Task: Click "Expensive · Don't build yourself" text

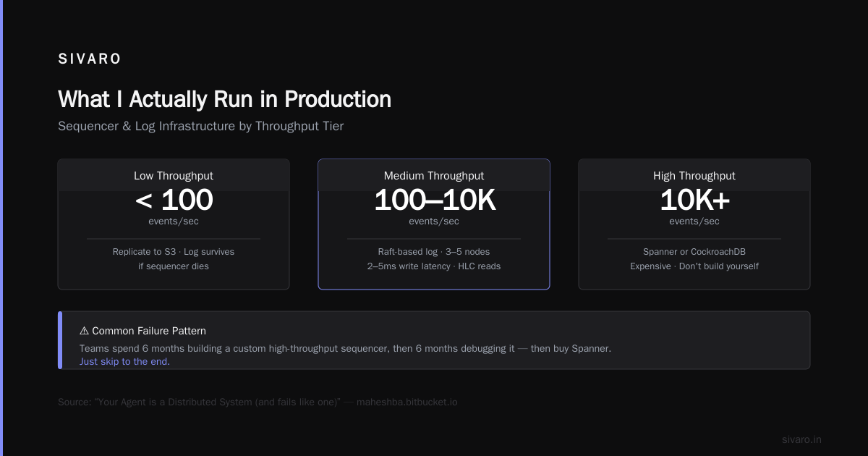Action: click(x=694, y=266)
